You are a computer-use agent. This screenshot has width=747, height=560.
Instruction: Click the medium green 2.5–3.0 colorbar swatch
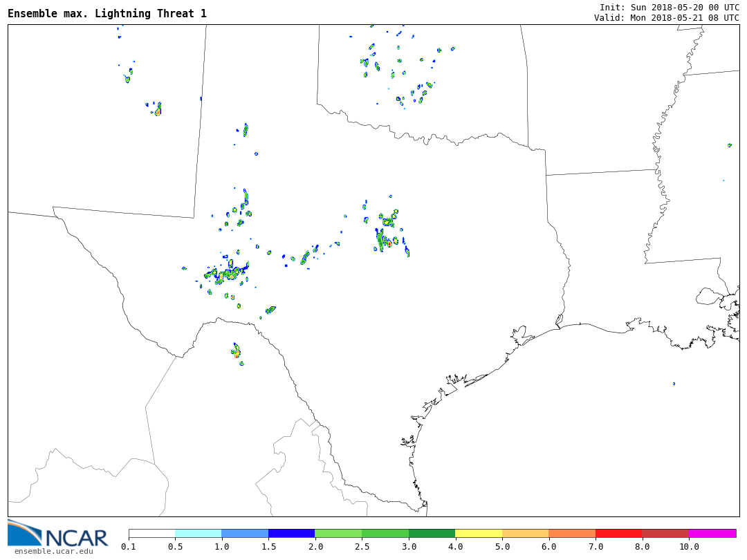click(x=385, y=534)
